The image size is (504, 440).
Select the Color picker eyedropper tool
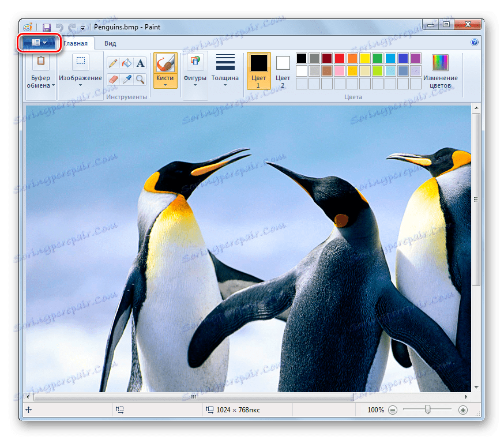[x=127, y=79]
